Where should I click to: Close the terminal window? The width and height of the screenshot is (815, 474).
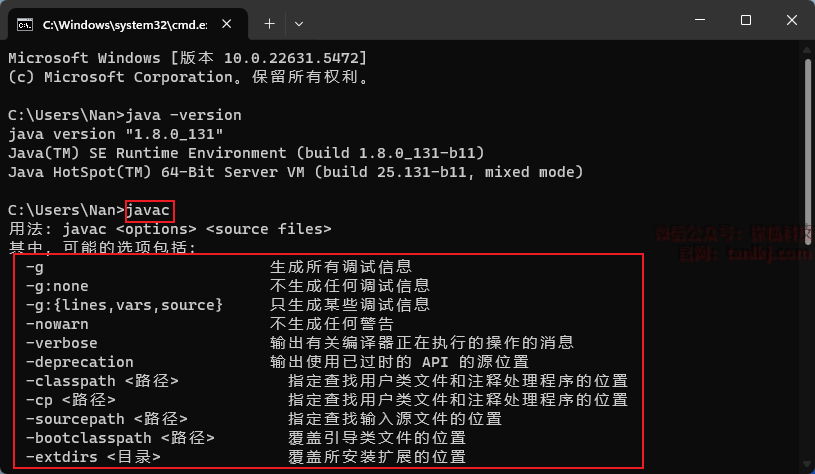click(791, 21)
